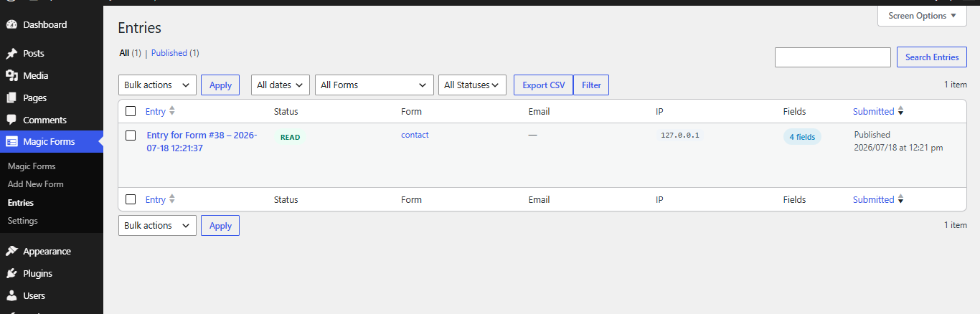Sort by top Entry column header
Screen dimensions: 980x314
pos(156,111)
